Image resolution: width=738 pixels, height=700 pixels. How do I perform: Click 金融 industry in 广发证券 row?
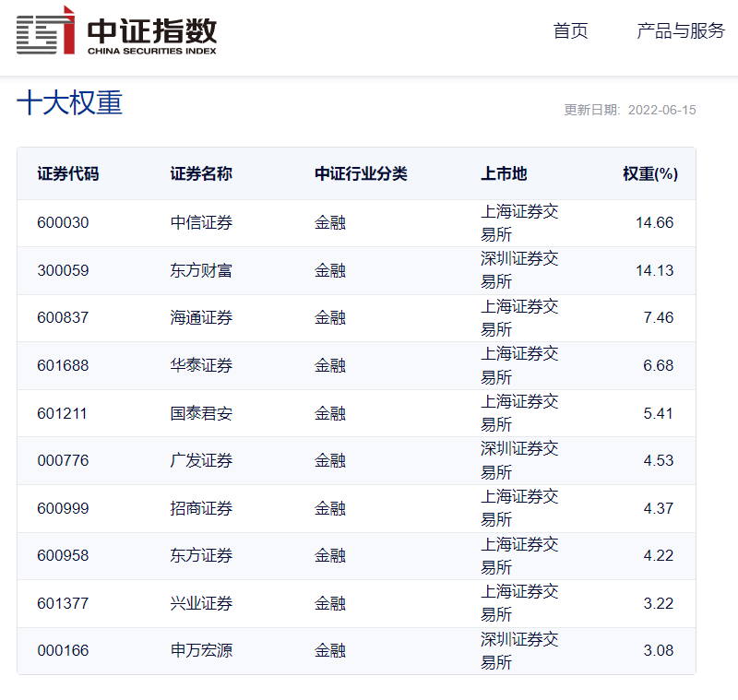(x=330, y=460)
